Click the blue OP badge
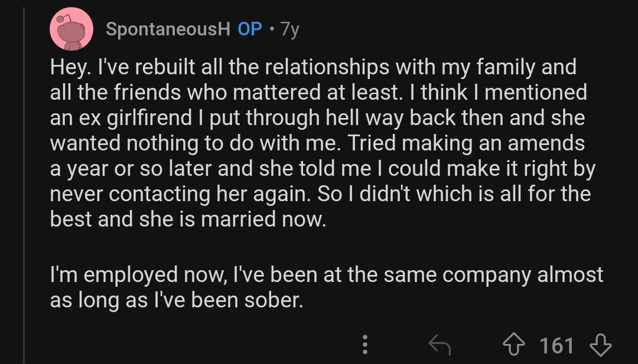The height and width of the screenshot is (364, 638). pos(249,29)
